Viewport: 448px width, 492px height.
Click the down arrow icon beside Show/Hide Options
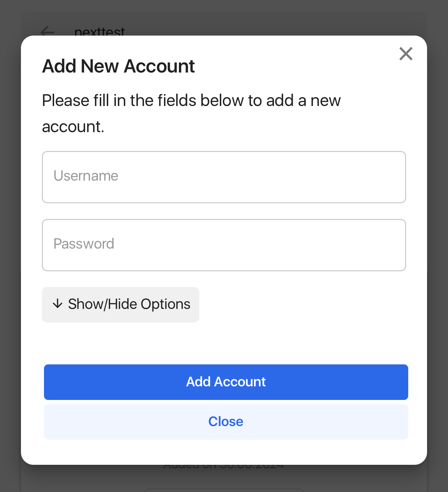coord(58,304)
